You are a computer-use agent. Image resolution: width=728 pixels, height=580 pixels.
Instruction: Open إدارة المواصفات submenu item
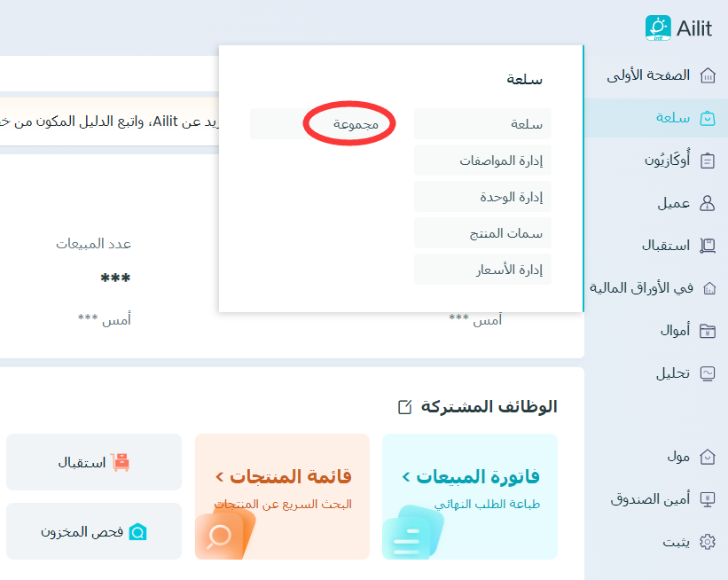click(x=482, y=161)
